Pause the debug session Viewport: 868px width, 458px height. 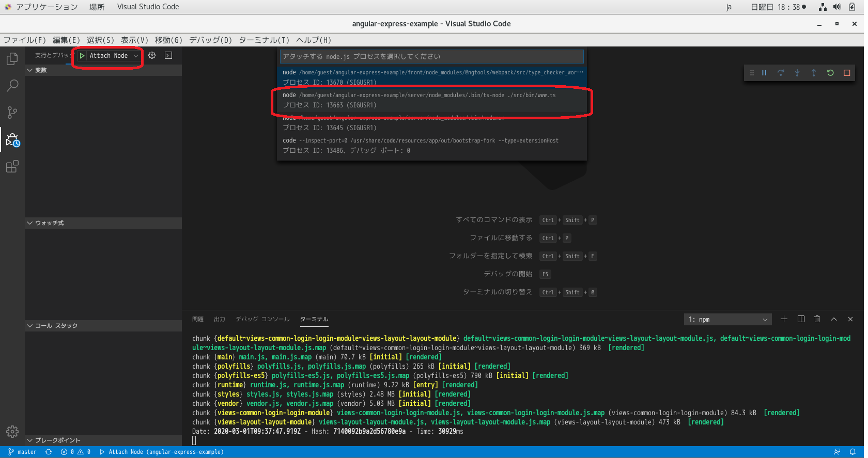(764, 73)
